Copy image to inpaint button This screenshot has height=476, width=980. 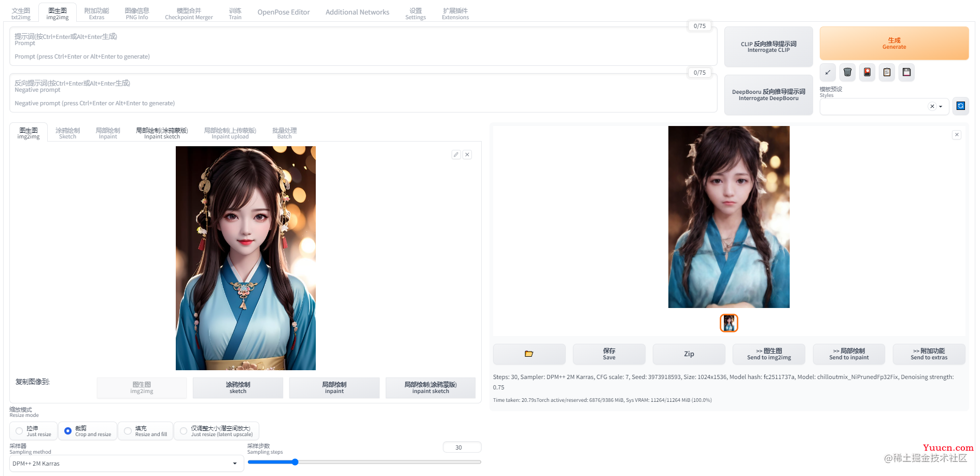pos(334,388)
